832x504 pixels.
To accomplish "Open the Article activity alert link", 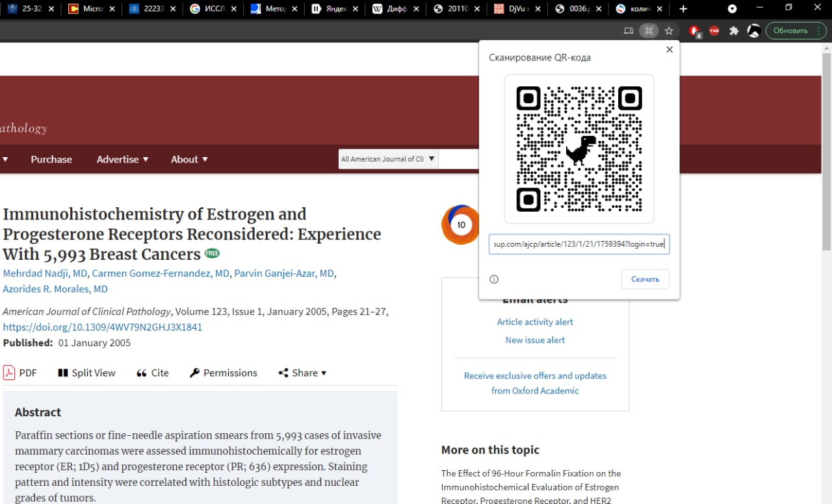I will tap(535, 321).
